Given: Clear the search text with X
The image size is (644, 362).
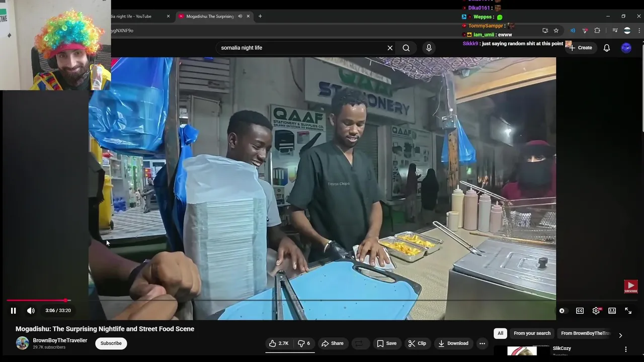Looking at the screenshot, I should tap(390, 48).
